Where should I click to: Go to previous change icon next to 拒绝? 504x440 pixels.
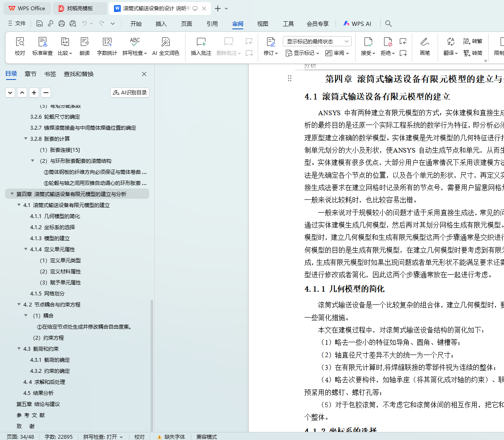coord(403,41)
